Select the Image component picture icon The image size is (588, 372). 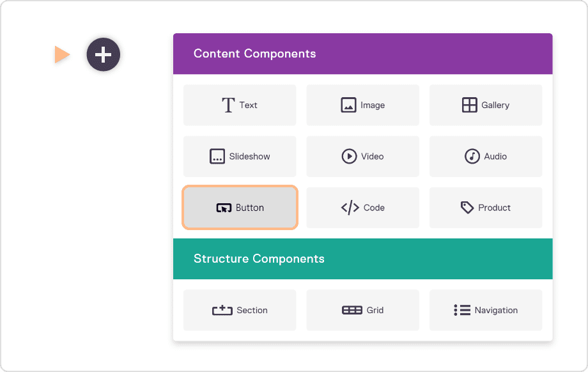click(348, 105)
